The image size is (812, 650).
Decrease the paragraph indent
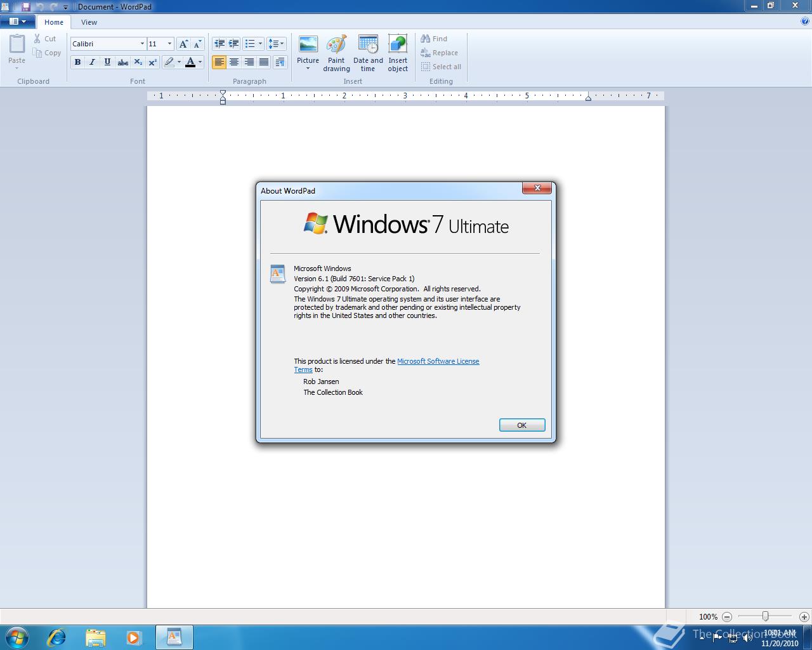pyautogui.click(x=219, y=44)
